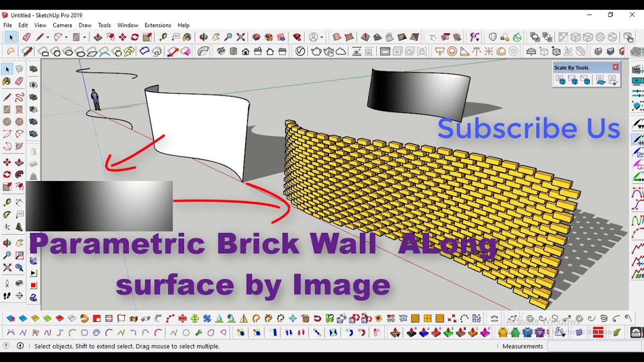The height and width of the screenshot is (362, 644).
Task: Click the geo-location status bar icon
Action: 7,346
